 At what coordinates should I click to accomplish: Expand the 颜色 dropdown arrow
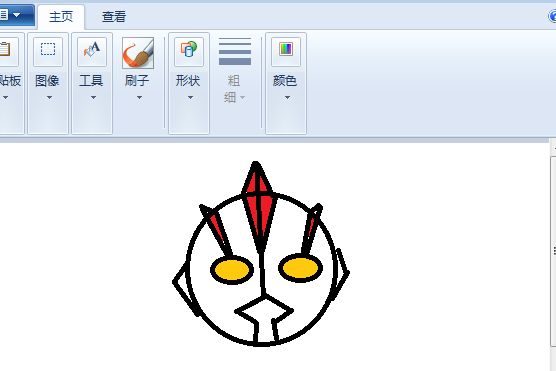(x=287, y=97)
